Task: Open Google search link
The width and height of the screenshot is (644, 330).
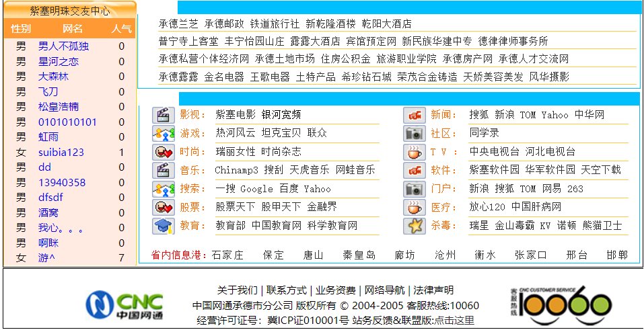Action: (256, 189)
